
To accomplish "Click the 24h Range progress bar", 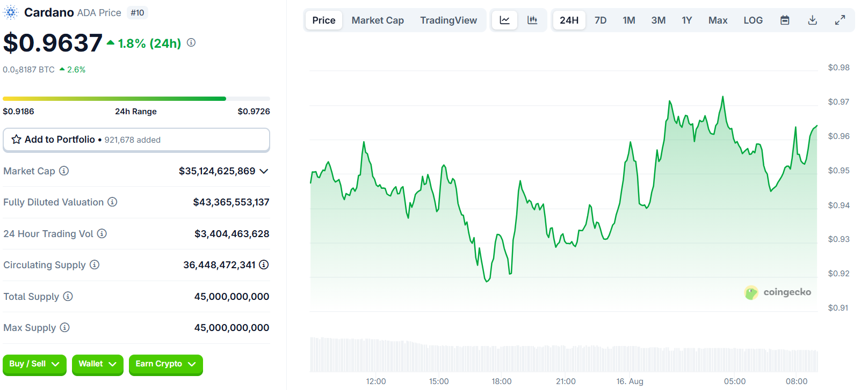I will coord(136,99).
